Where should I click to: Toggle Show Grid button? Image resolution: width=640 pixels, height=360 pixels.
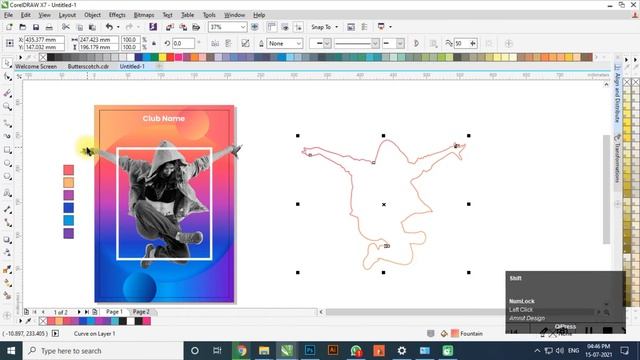click(x=285, y=27)
